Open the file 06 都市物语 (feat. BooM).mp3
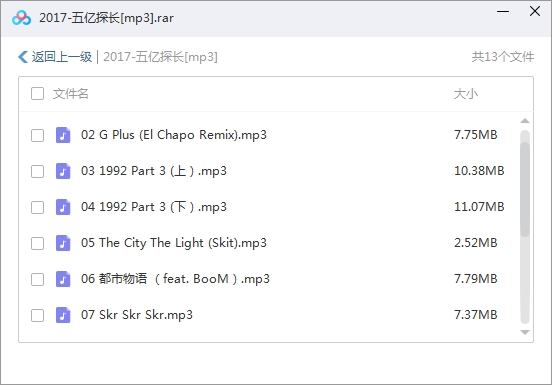The height and width of the screenshot is (385, 552). tap(175, 279)
